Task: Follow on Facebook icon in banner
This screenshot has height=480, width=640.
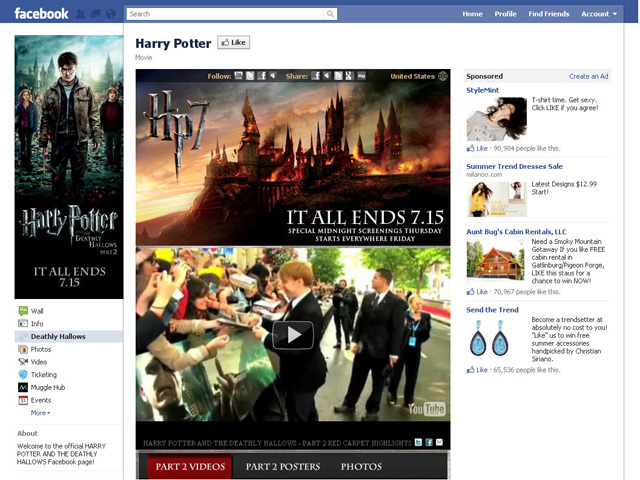Action: coord(262,76)
